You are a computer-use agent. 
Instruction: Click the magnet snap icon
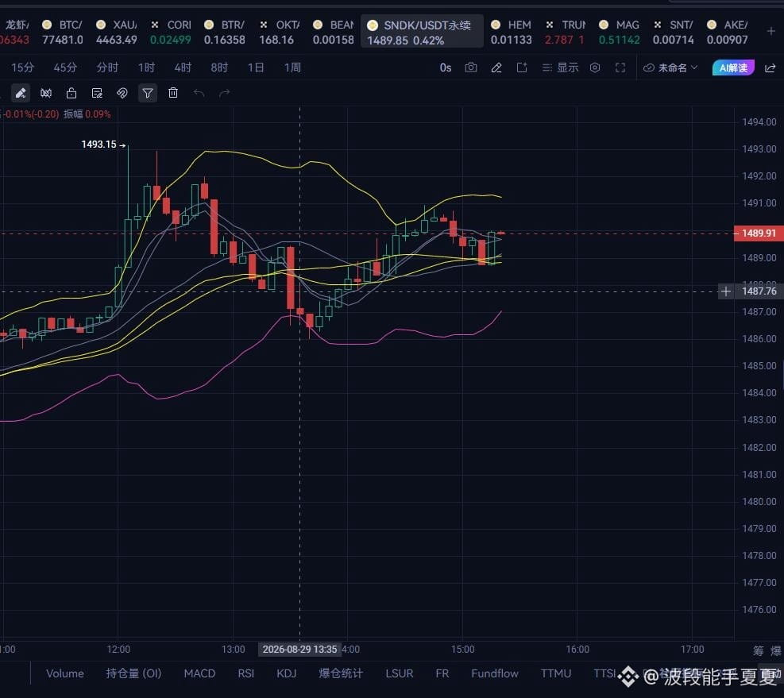[122, 93]
